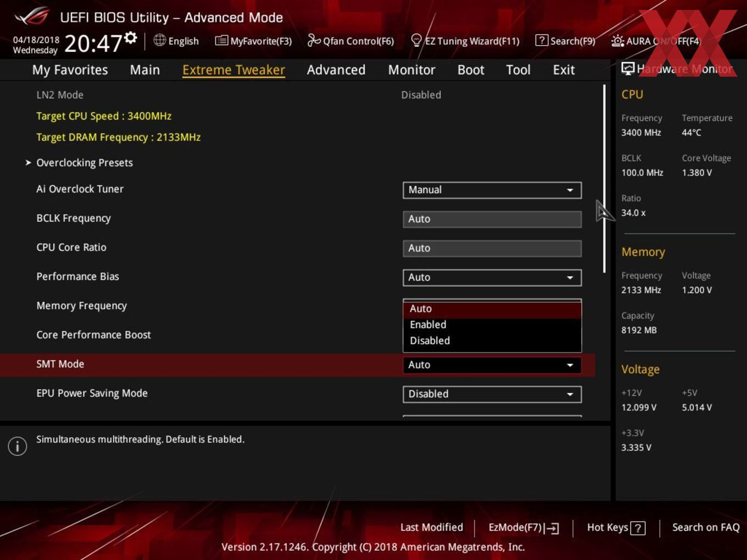Expand the Overclocking Presets submenu
The width and height of the screenshot is (747, 560).
coord(85,163)
